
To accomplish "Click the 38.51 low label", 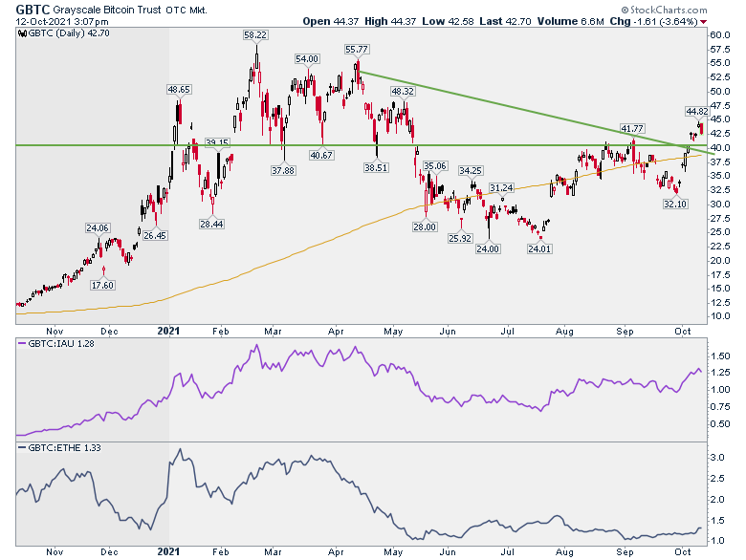I will tap(376, 167).
